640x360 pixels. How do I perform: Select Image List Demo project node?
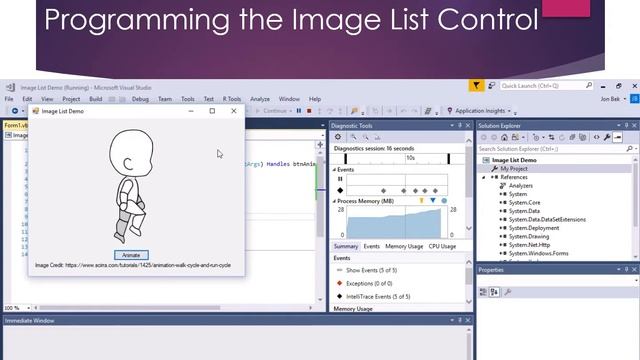513,160
